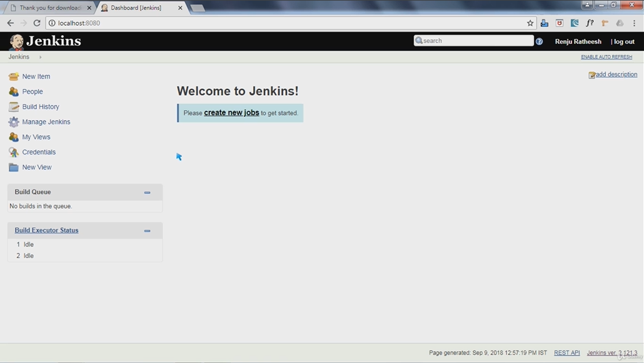Open the Build History link

coord(41,107)
